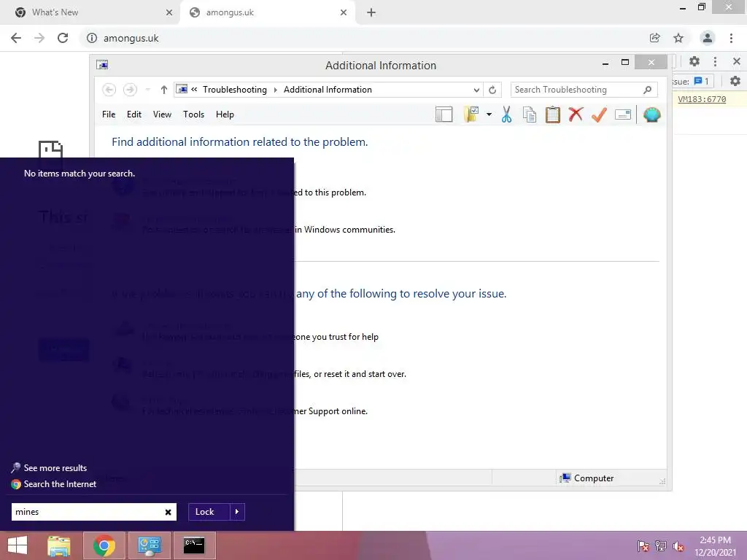The height and width of the screenshot is (560, 747).
Task: Go back in the Additional Information window
Action: click(x=109, y=90)
